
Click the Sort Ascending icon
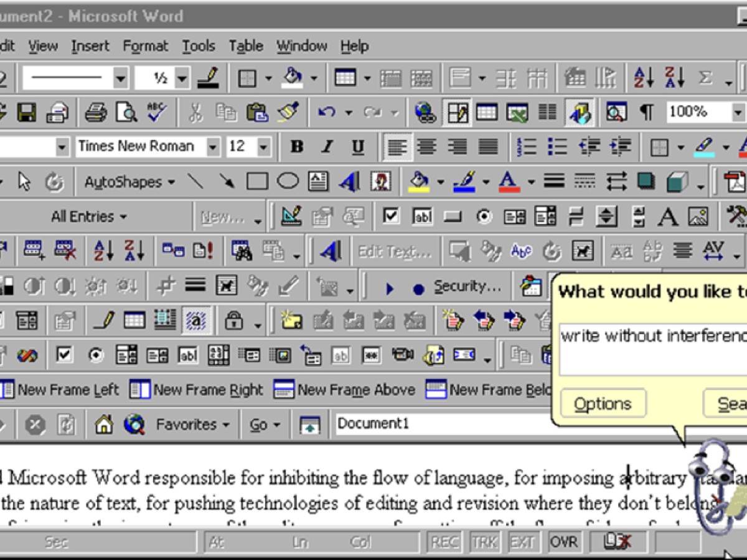coord(644,78)
